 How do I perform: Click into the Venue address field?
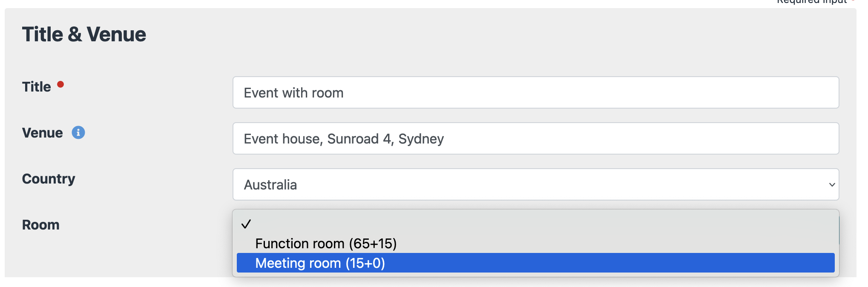coord(535,139)
